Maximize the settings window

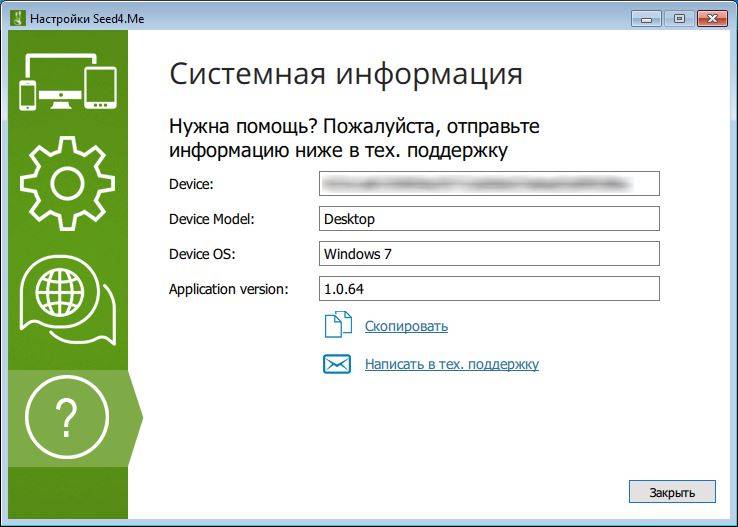(x=679, y=19)
